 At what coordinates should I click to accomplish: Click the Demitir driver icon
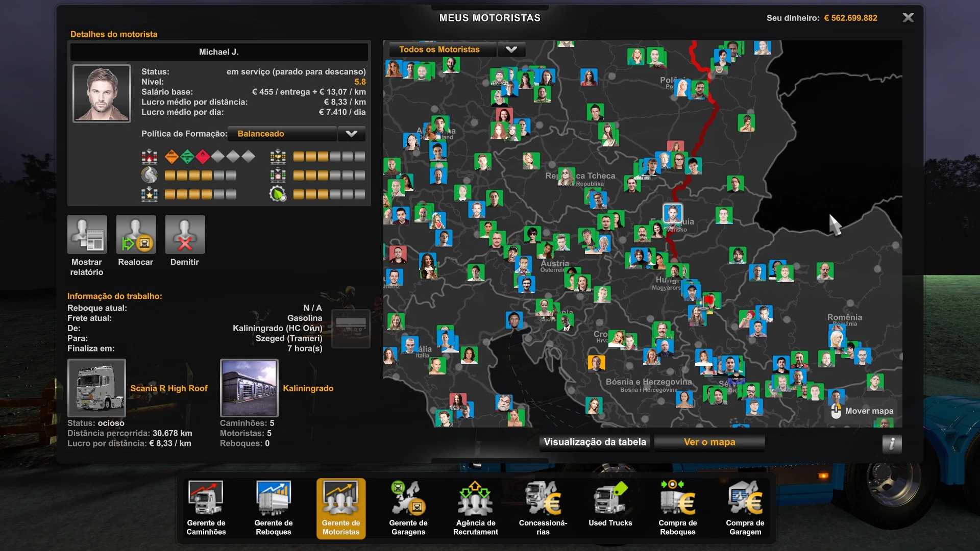click(184, 235)
